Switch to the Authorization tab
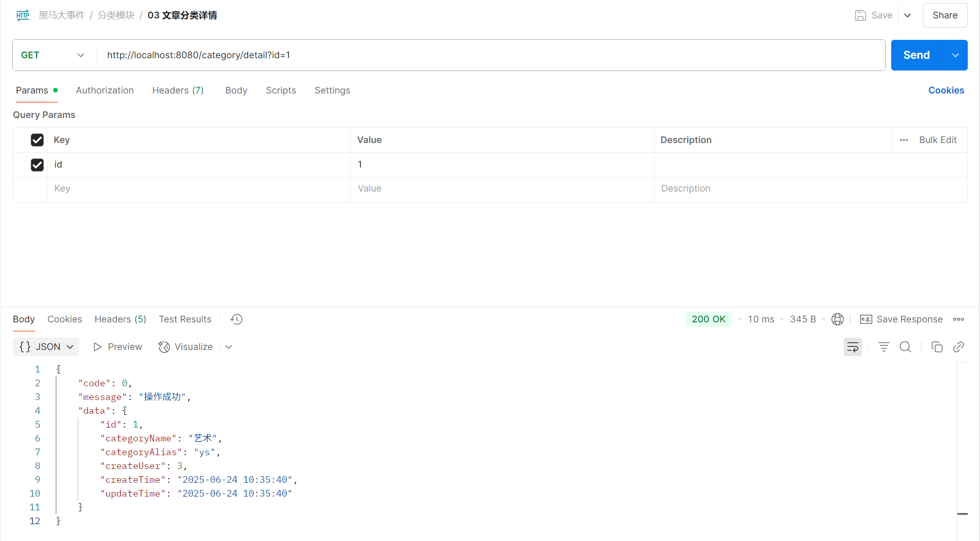This screenshot has width=980, height=541. click(105, 90)
